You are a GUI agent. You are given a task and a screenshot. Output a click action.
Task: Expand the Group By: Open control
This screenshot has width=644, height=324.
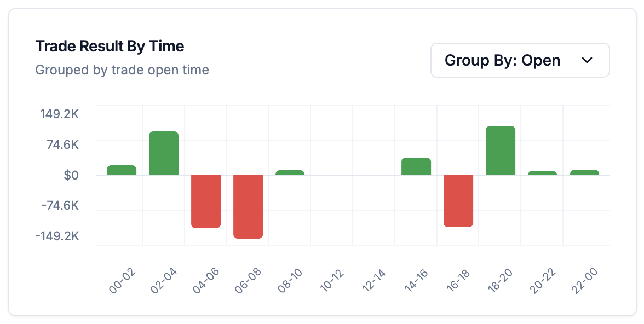(x=519, y=60)
